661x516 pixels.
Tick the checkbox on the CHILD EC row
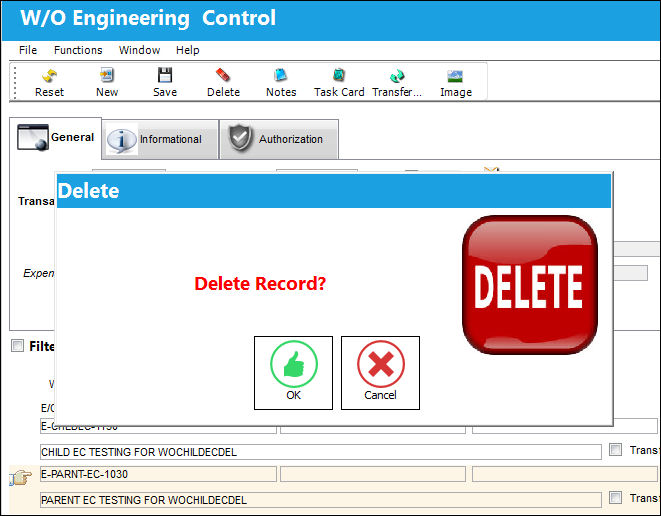coord(615,450)
